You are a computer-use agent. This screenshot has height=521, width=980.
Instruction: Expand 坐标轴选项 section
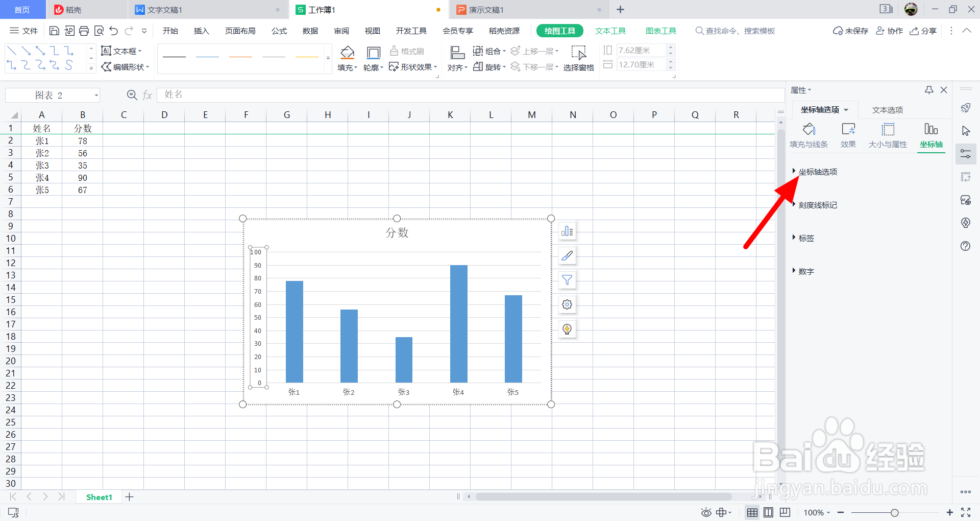tap(815, 172)
